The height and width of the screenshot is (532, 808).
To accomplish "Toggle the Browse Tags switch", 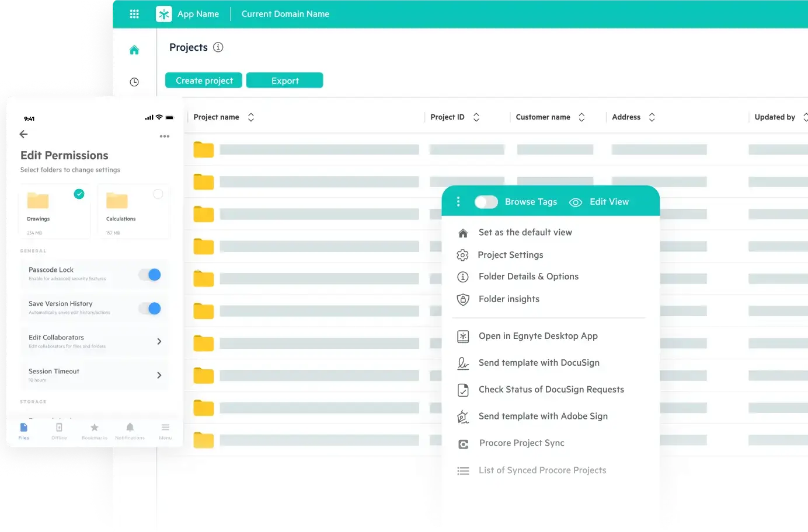I will coord(486,202).
